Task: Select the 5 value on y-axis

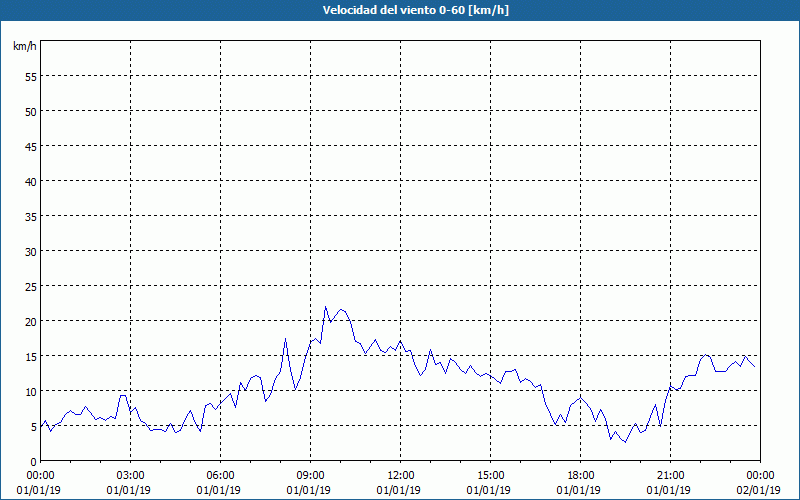Action: click(34, 426)
